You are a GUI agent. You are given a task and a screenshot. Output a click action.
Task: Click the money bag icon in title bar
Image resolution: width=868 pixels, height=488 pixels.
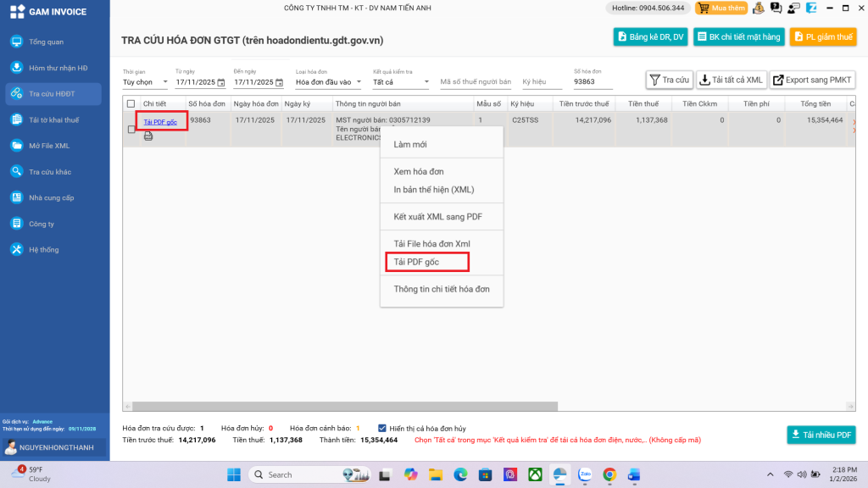click(x=758, y=8)
